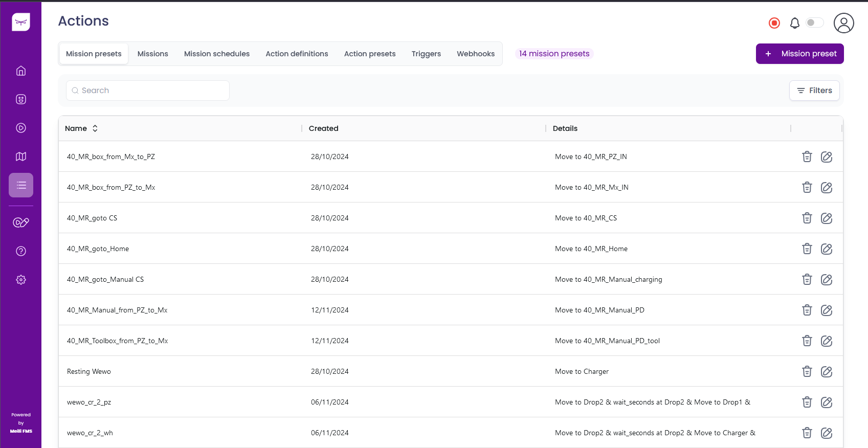
Task: Click the 06/11/2024 date of wewo_cr_2_wh
Action: click(x=330, y=433)
